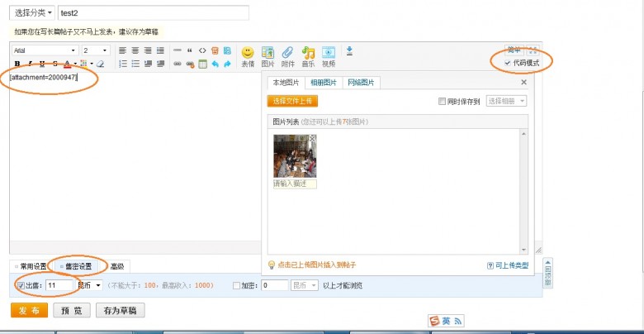Screen dimensions: 644x334
Task: Click the test2 title input field
Action: tap(153, 13)
